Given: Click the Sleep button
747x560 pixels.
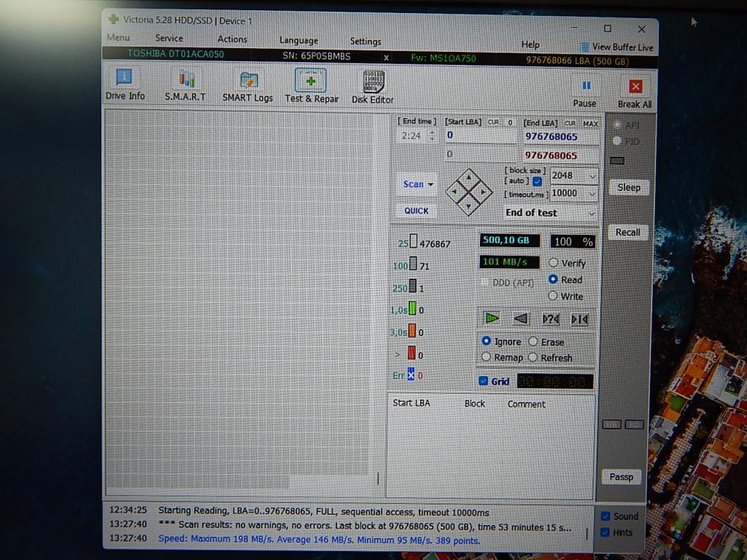Looking at the screenshot, I should tap(628, 187).
